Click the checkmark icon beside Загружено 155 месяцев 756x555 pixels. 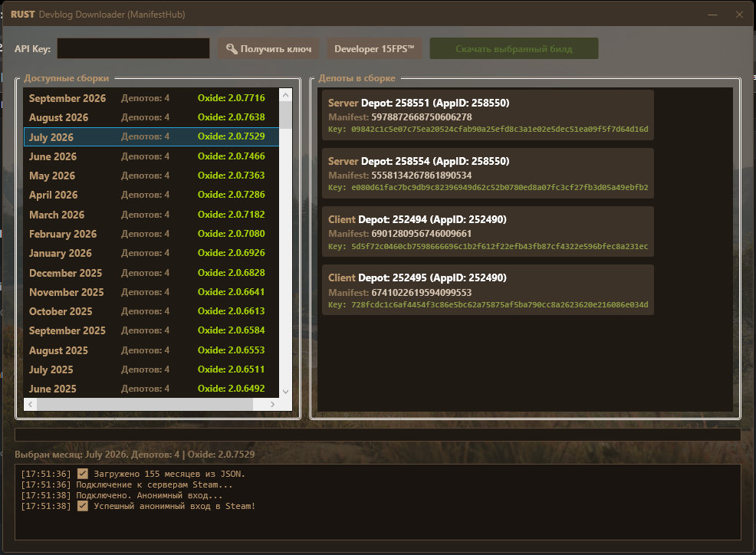point(83,474)
